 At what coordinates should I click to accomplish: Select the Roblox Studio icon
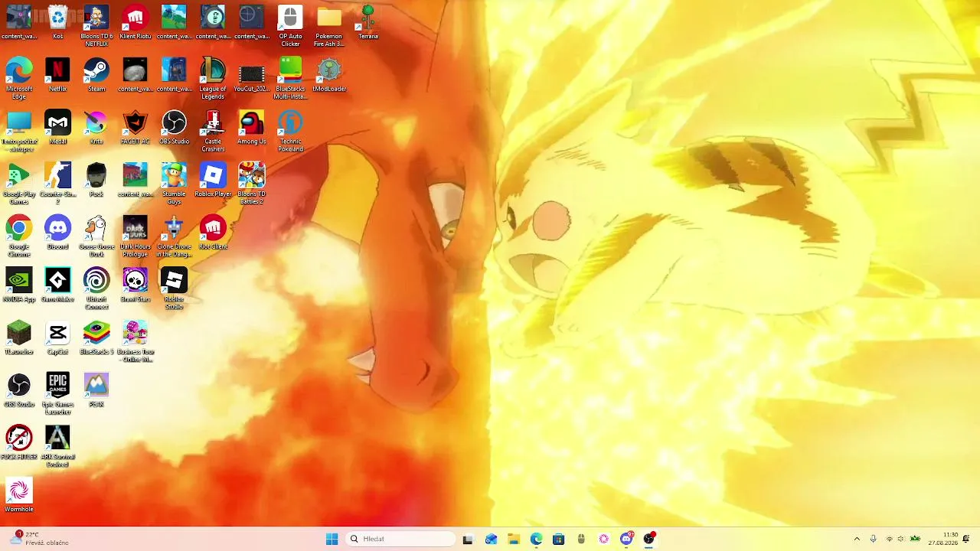(x=174, y=289)
